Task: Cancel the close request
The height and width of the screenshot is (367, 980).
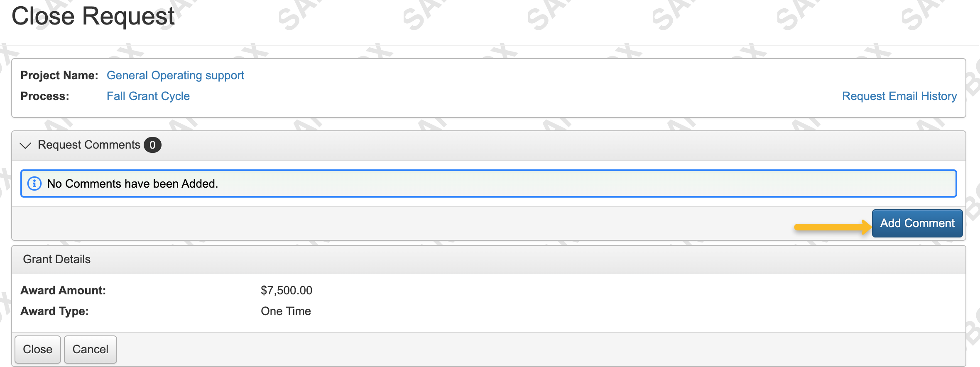Action: click(x=91, y=349)
